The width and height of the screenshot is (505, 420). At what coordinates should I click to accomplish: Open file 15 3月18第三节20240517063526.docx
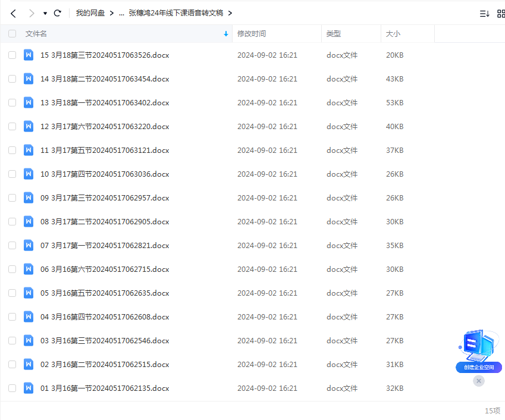click(x=105, y=55)
